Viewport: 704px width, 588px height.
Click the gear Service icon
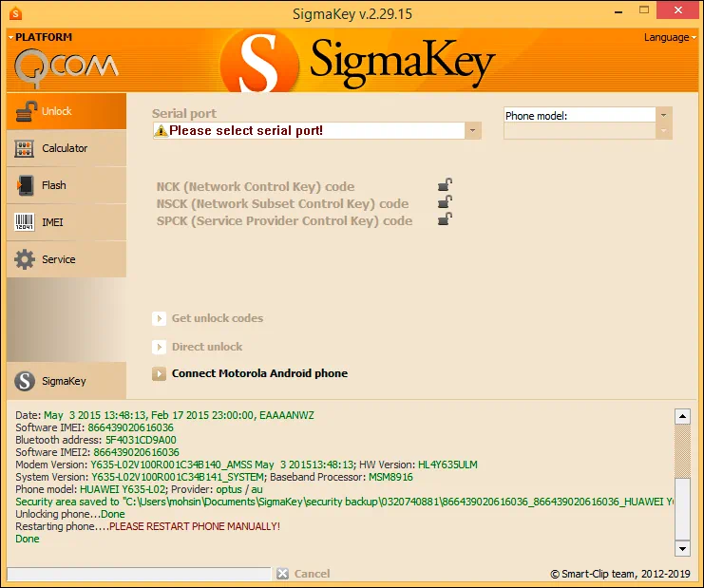pyautogui.click(x=25, y=259)
